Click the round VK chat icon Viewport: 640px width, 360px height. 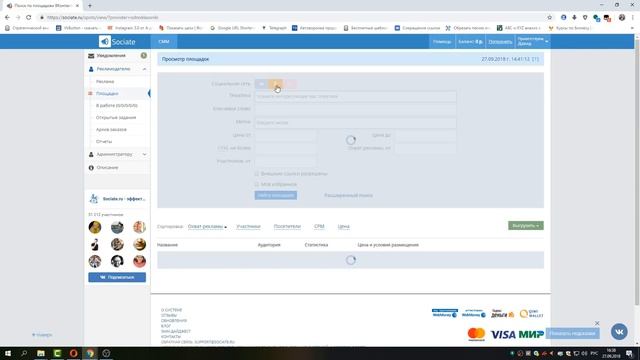click(x=619, y=331)
